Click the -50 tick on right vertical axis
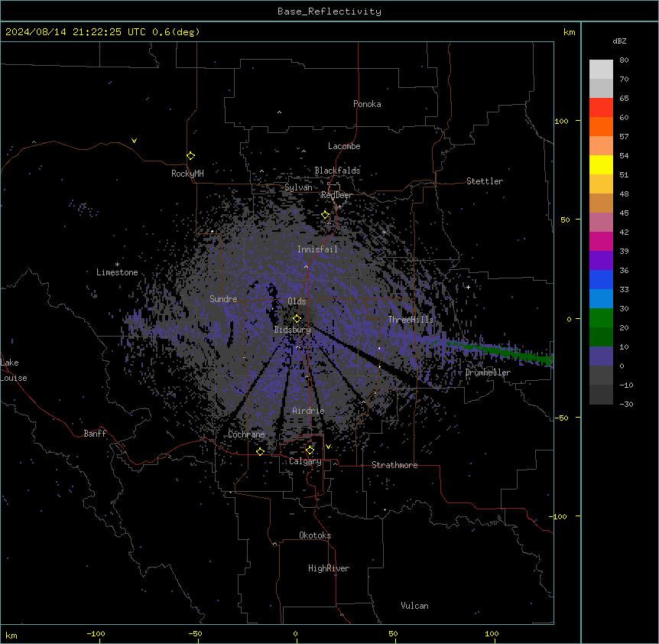The width and height of the screenshot is (659, 644). pos(561,418)
